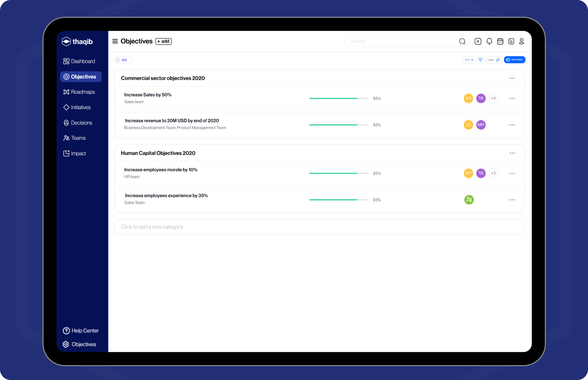588x380 pixels.
Task: Open the notes list icon
Action: (x=511, y=41)
